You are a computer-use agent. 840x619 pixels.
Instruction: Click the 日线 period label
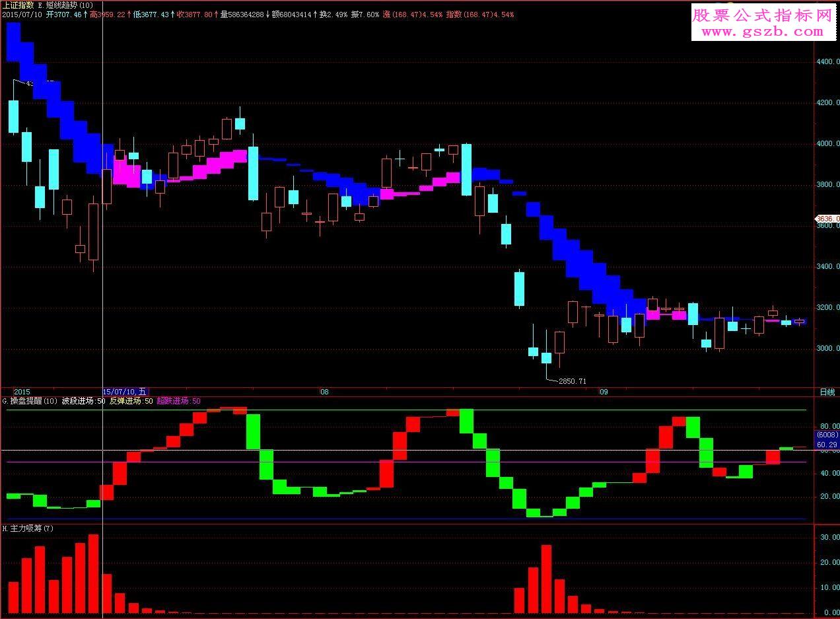point(827,392)
